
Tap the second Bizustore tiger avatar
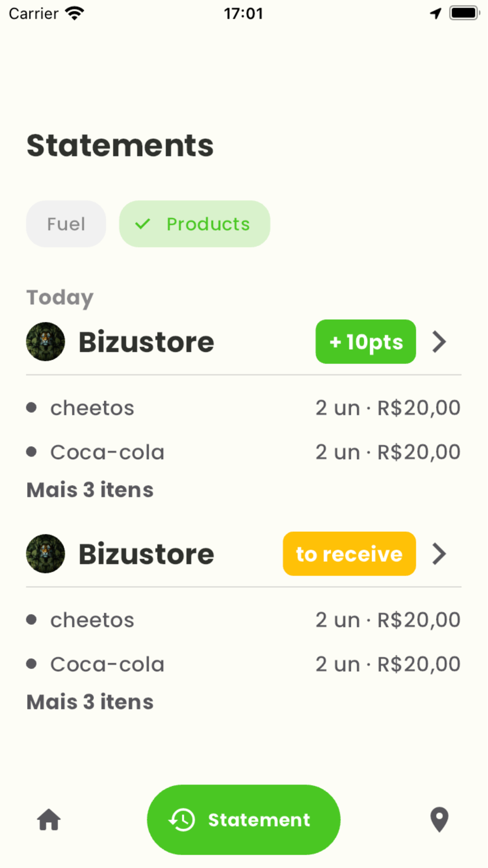point(45,554)
